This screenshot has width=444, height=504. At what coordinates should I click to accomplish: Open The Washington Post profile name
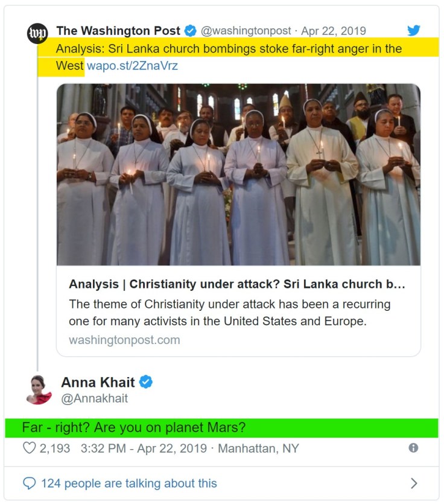click(118, 31)
